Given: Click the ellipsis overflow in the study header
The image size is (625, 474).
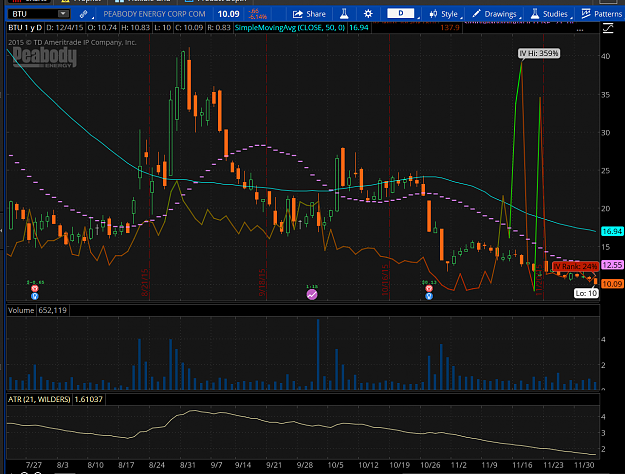Looking at the screenshot, I should tap(580, 30).
